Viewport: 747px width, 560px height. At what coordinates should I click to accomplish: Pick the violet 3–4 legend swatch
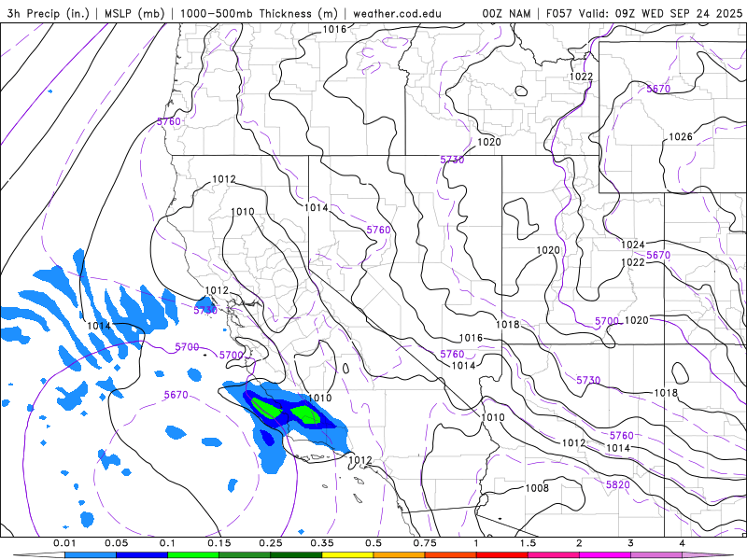656,555
